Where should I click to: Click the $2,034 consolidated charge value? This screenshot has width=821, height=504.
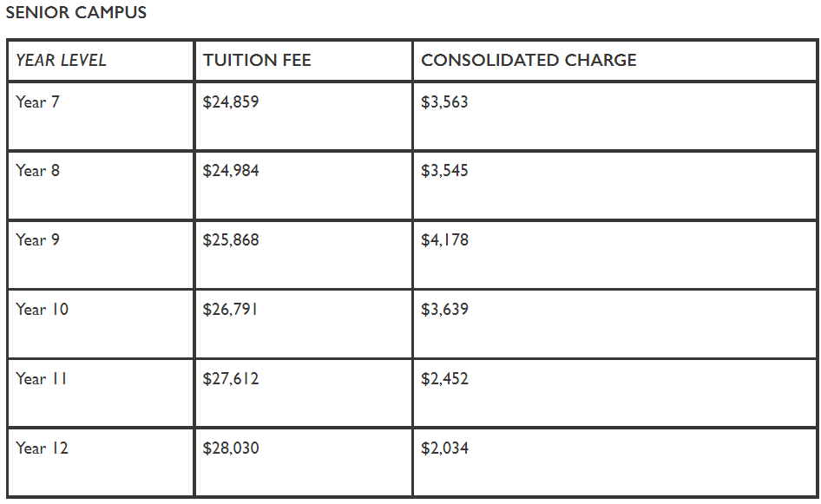444,448
